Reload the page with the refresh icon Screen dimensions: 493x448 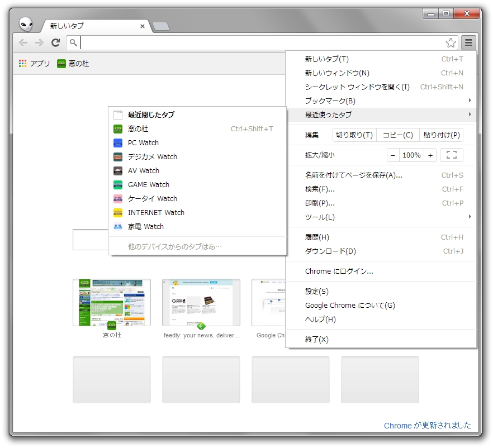(x=56, y=42)
